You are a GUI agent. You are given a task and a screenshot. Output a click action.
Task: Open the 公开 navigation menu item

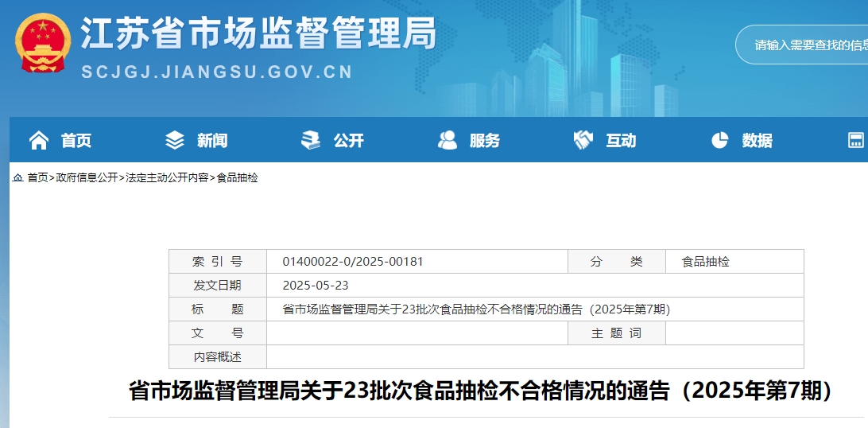[349, 141]
